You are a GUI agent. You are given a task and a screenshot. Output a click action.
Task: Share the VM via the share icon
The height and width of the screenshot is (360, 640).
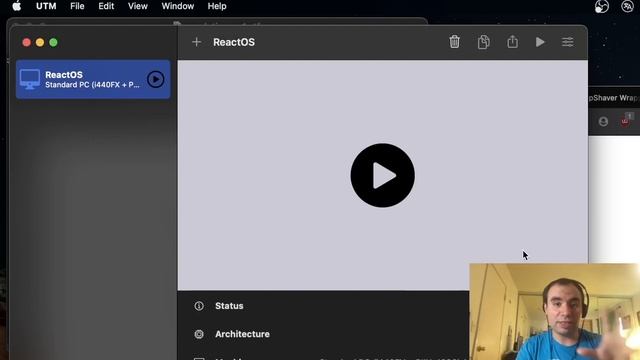[512, 42]
